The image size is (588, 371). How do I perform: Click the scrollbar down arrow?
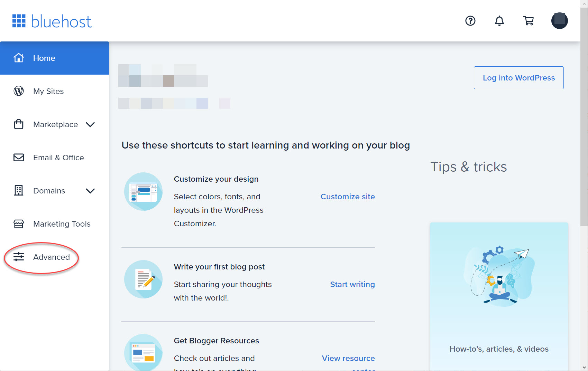pyautogui.click(x=584, y=368)
